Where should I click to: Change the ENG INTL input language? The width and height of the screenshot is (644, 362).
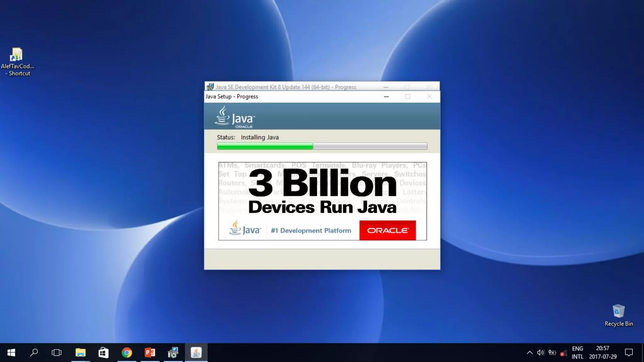click(x=578, y=353)
